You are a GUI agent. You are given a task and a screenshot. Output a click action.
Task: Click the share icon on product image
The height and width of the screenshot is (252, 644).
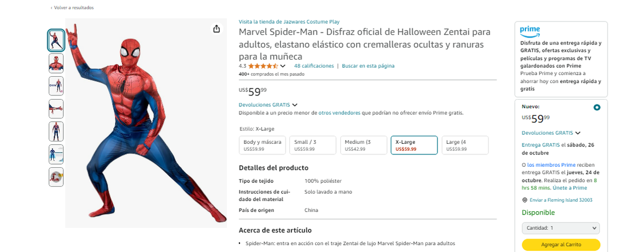tap(216, 29)
